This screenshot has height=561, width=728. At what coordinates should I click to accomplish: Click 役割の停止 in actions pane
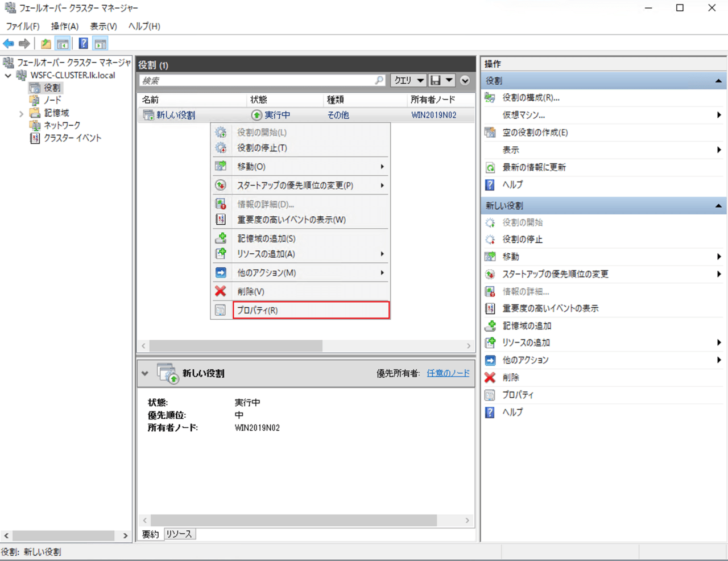click(x=522, y=240)
